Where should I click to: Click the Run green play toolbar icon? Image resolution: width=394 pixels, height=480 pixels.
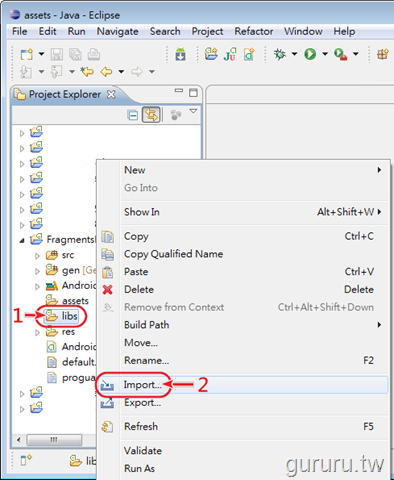click(310, 54)
